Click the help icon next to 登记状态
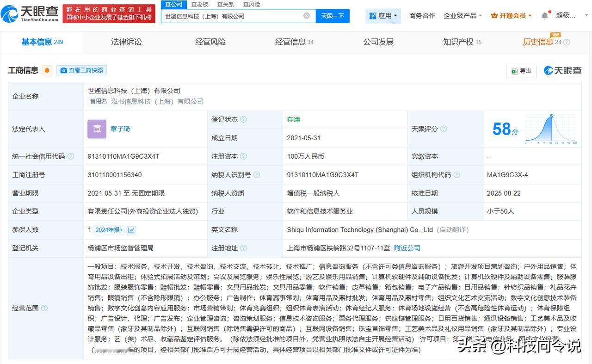The height and width of the screenshot is (364, 592). click(243, 119)
